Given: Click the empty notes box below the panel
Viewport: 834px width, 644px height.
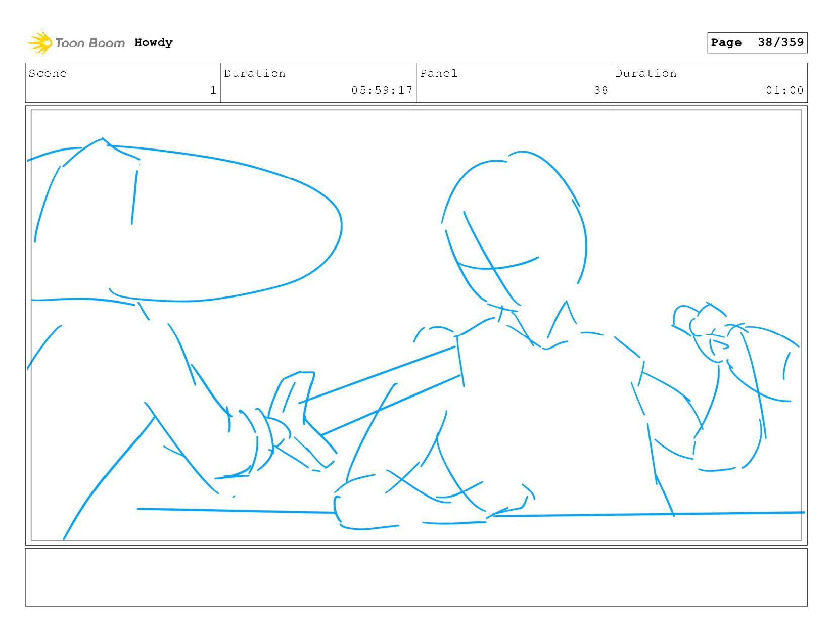Looking at the screenshot, I should click(416, 577).
